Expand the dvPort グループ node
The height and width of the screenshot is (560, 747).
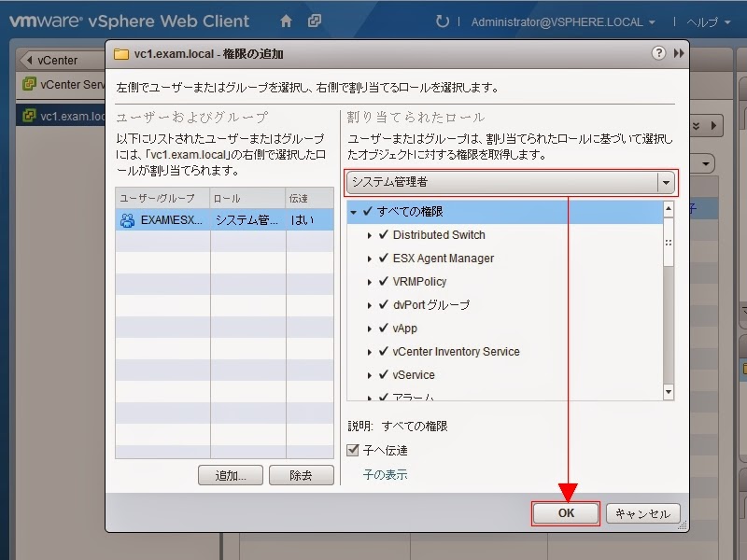369,305
